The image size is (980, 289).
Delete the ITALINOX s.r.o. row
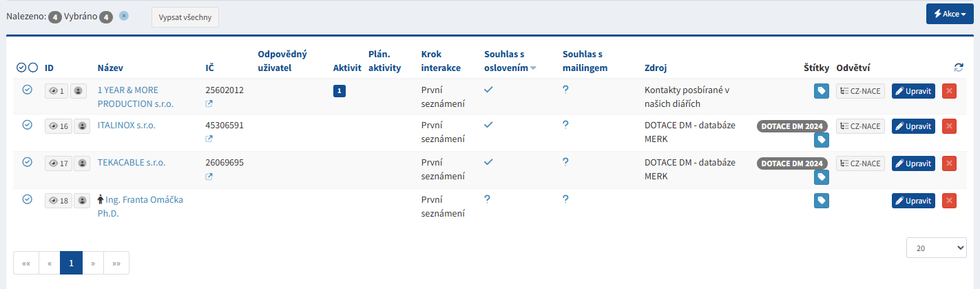[x=949, y=126]
